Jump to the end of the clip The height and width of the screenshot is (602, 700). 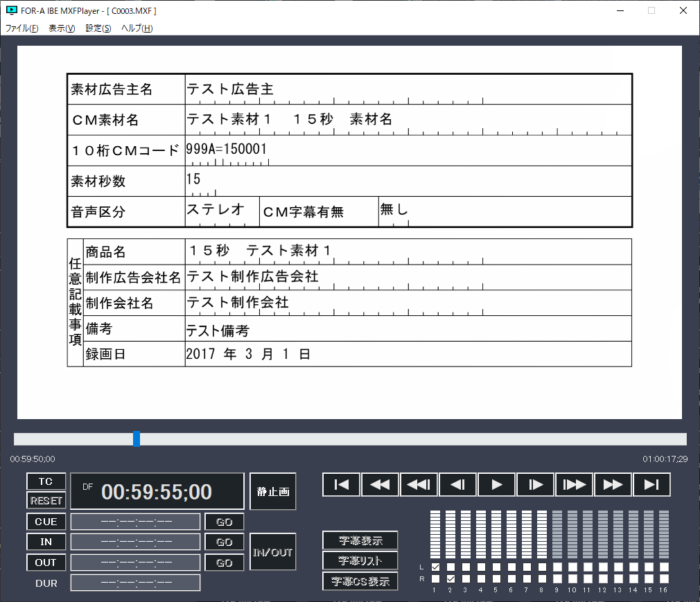pyautogui.click(x=651, y=485)
